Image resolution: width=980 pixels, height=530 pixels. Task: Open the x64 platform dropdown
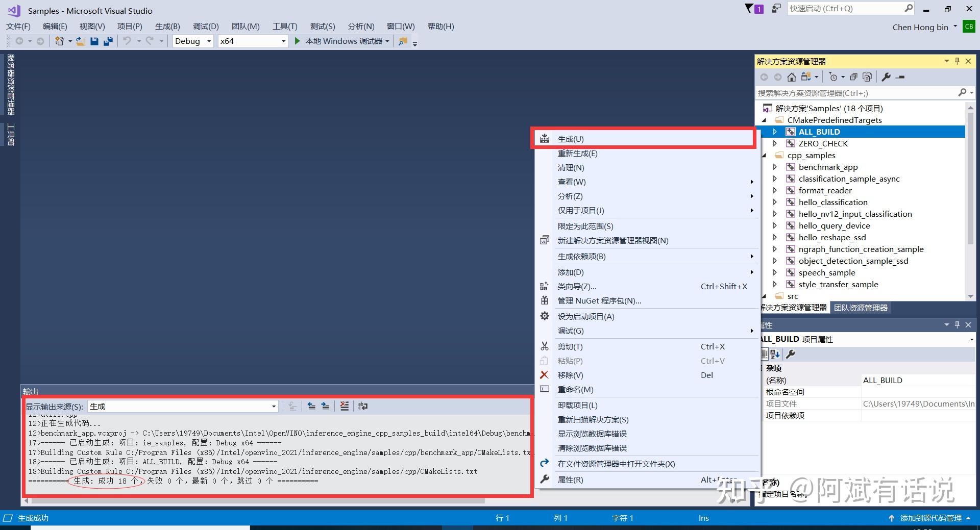tap(253, 41)
